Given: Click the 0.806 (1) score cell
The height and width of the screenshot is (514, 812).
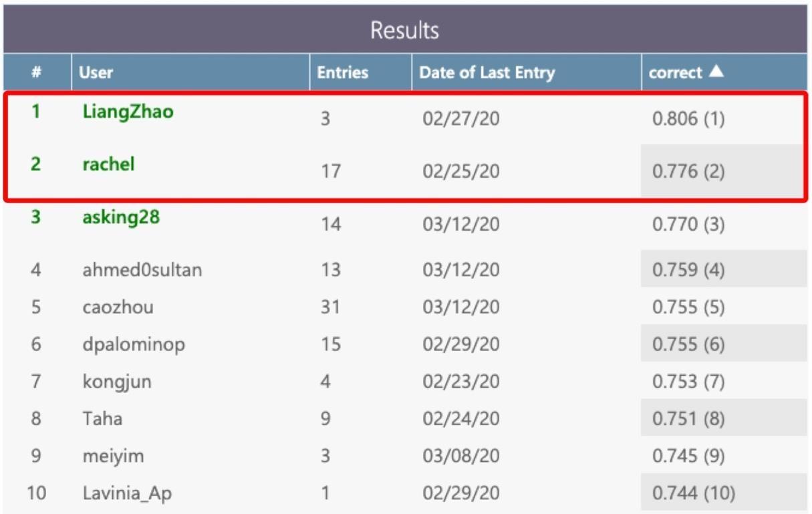Looking at the screenshot, I should tap(688, 120).
